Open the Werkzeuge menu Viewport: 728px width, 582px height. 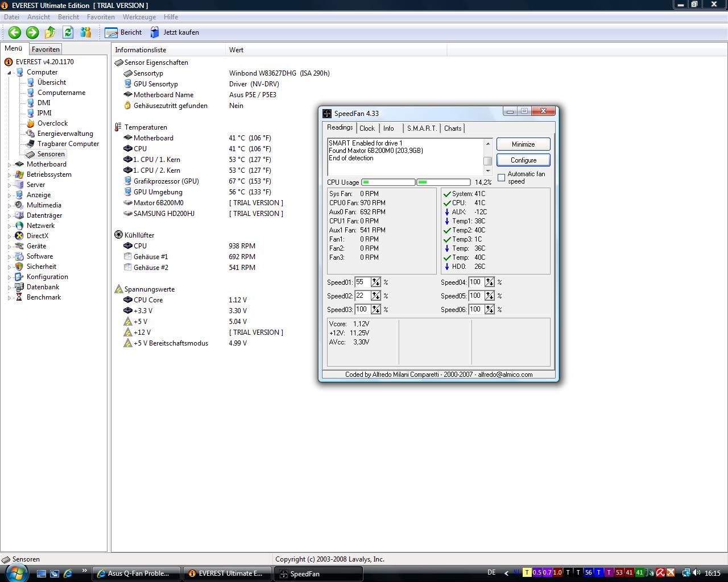coord(139,17)
